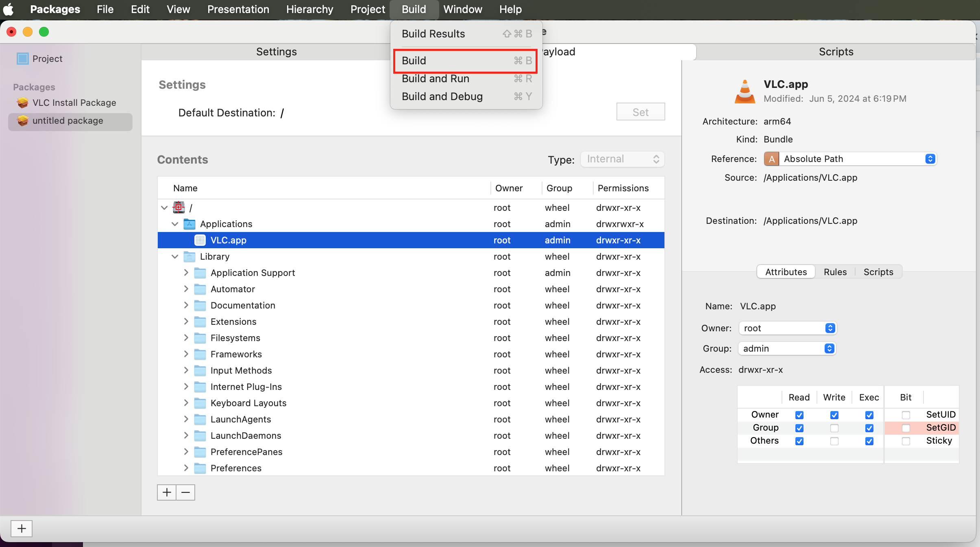The image size is (980, 547).
Task: Click the Applications folder icon
Action: tap(189, 224)
